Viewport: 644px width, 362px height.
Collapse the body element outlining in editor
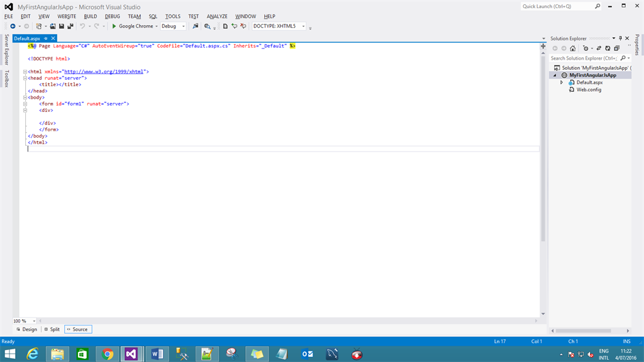tap(25, 97)
